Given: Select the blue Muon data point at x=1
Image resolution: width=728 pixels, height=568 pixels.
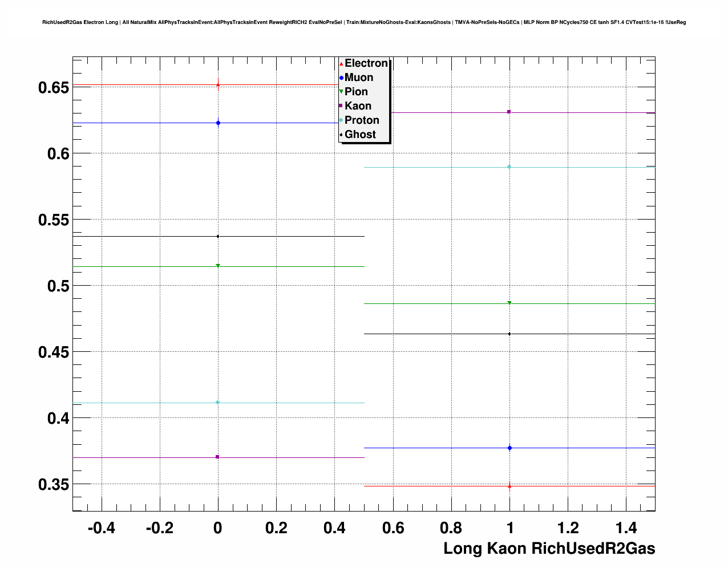Looking at the screenshot, I should coord(509,448).
